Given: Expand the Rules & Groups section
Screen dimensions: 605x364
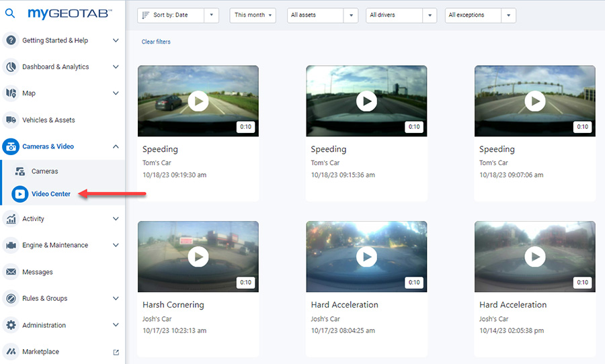Looking at the screenshot, I should (x=116, y=298).
